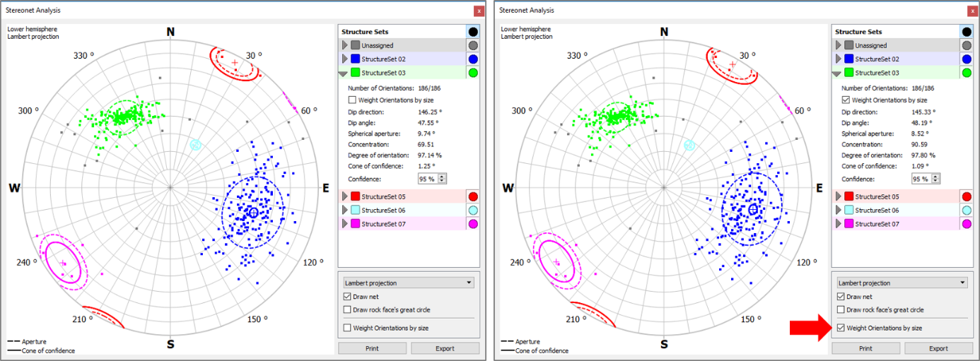Expand StructureSet 07 in left window

[x=344, y=224]
